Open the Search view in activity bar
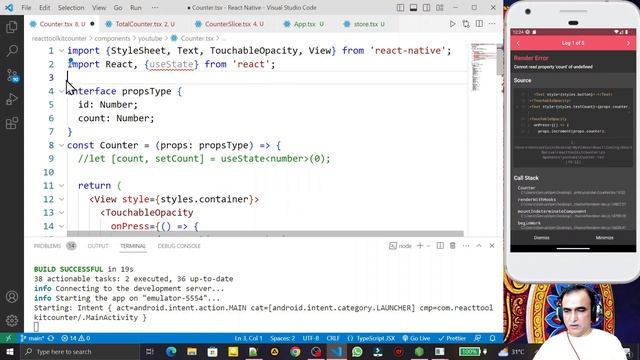This screenshot has width=640, height=360. (12, 51)
